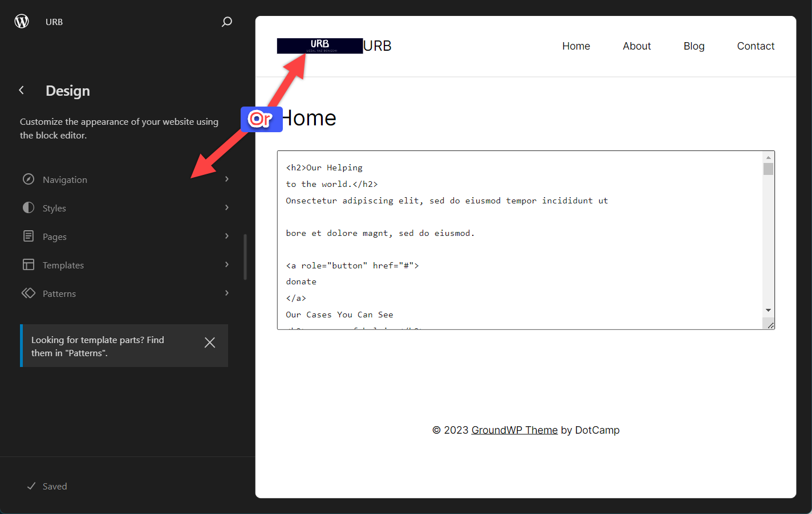812x514 pixels.
Task: Click the URB site logo image
Action: 319,46
